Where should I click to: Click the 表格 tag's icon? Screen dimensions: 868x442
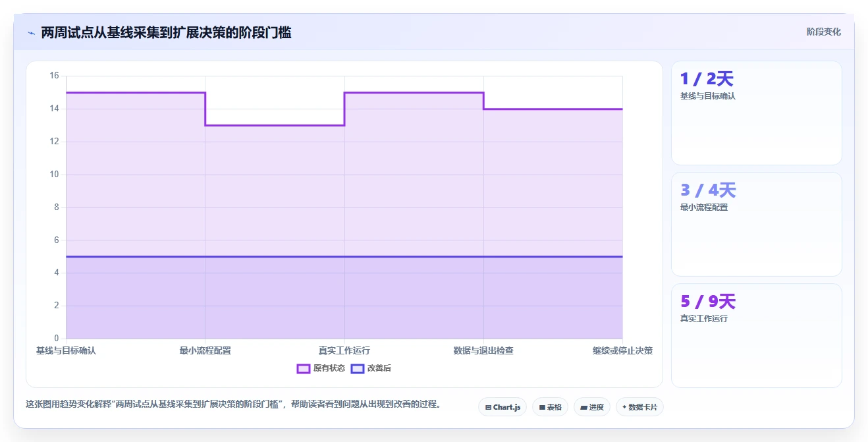point(542,407)
